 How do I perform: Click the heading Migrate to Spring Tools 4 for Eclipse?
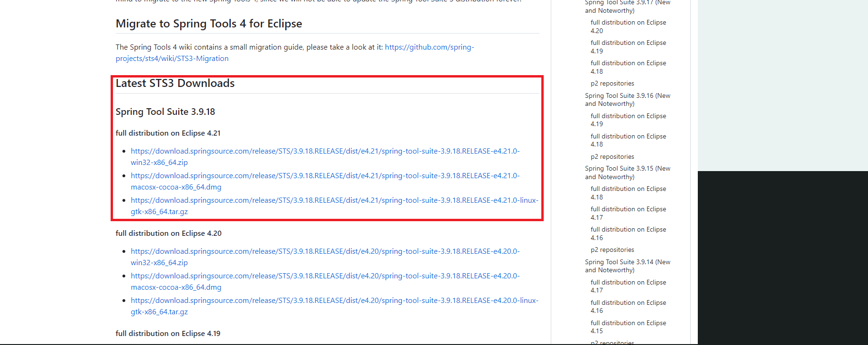coord(209,24)
